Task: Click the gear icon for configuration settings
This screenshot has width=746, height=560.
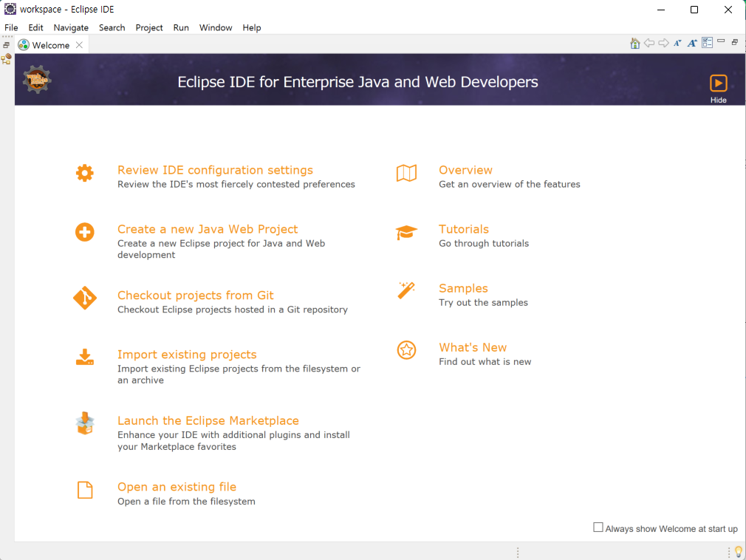Action: (85, 173)
